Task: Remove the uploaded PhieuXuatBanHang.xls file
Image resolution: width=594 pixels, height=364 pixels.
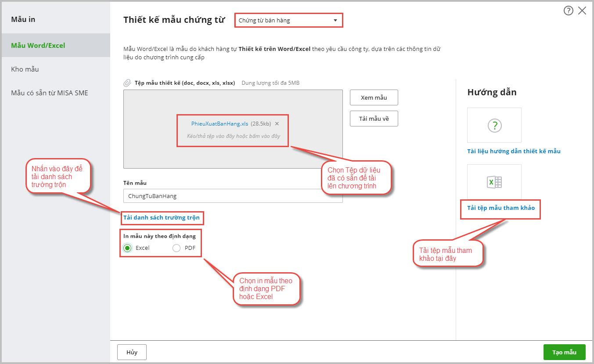Action: click(x=277, y=124)
